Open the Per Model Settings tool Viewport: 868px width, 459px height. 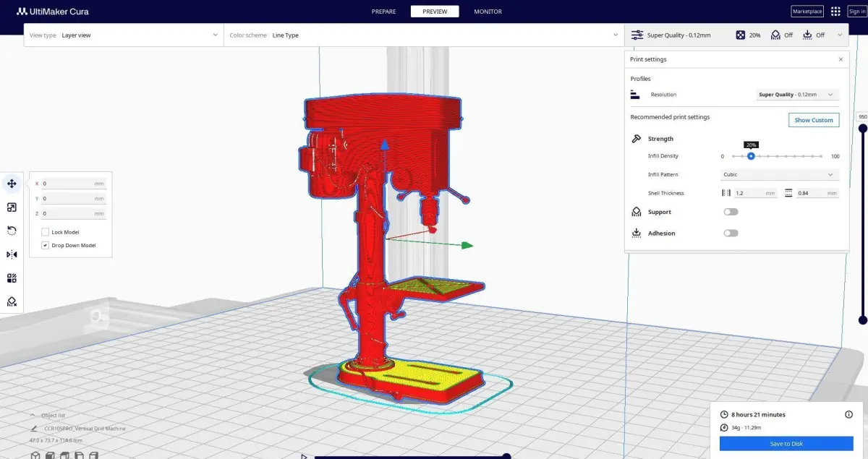pyautogui.click(x=12, y=278)
